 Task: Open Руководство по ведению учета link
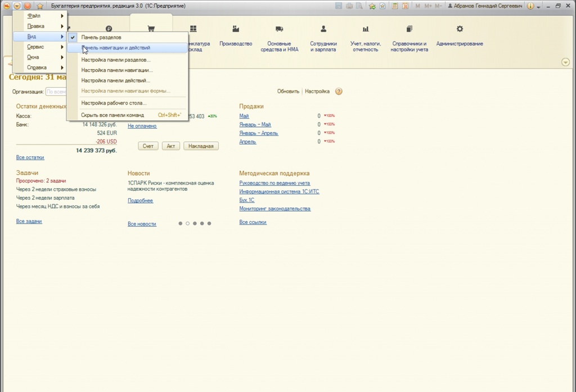(x=274, y=183)
